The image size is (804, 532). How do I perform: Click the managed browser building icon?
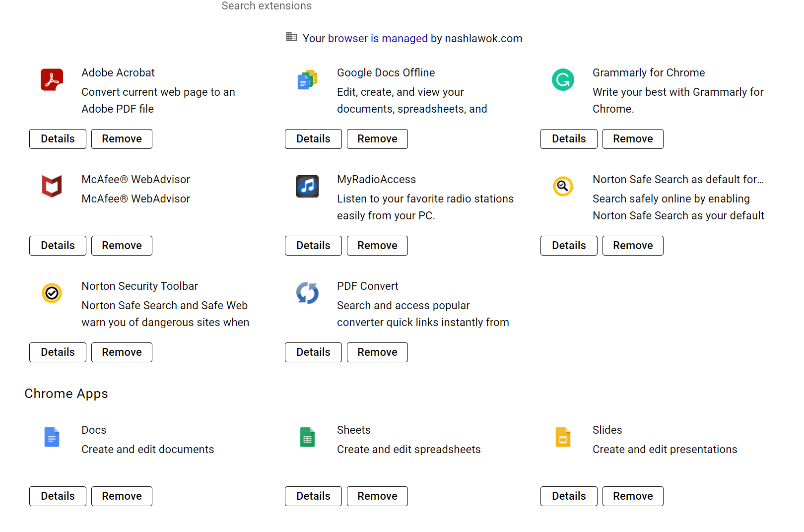coord(291,37)
